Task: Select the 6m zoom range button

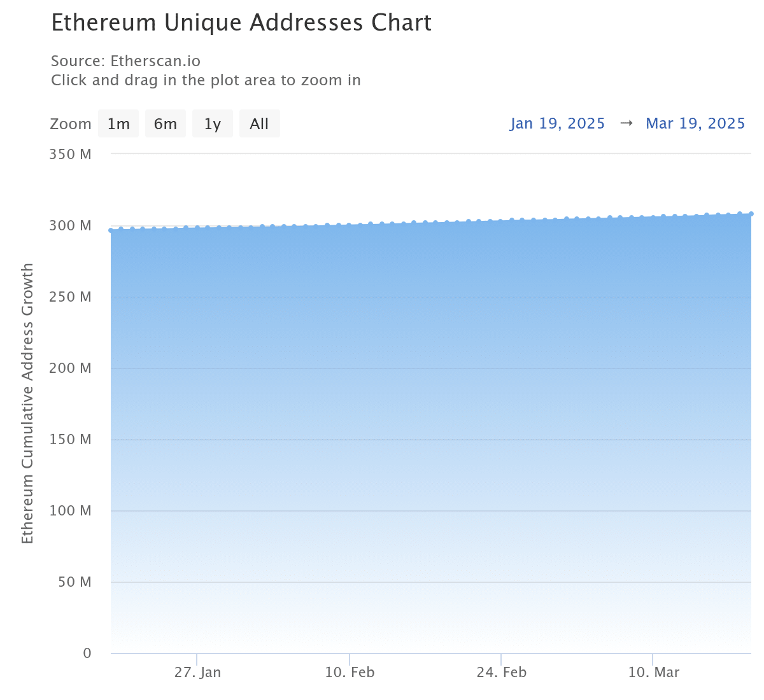Action: 166,123
